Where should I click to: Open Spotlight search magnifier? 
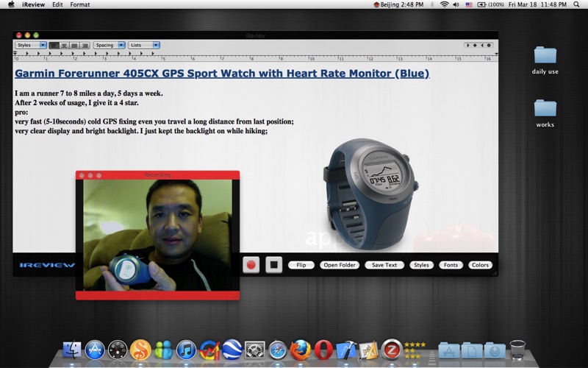coord(577,4)
